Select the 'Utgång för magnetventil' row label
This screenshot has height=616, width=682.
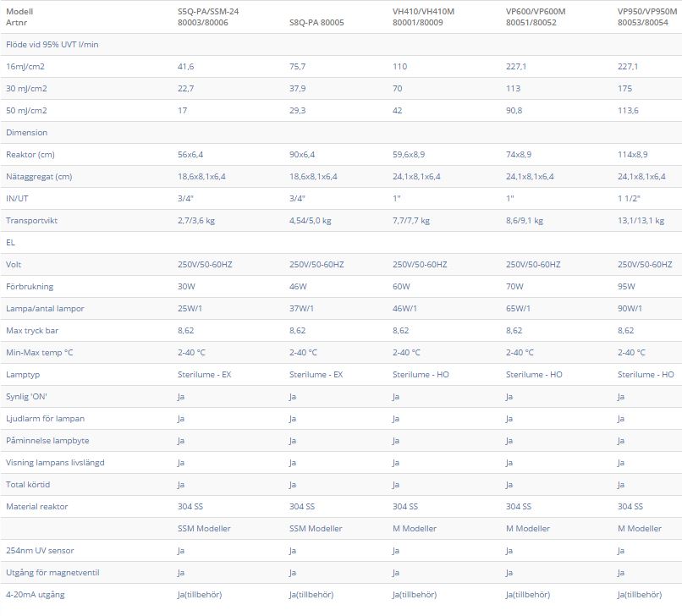tap(52, 572)
